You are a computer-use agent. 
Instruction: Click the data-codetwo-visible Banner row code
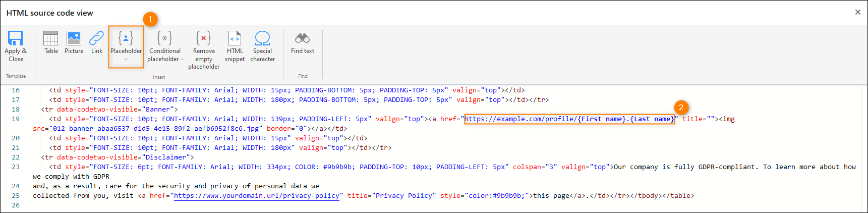(109, 110)
